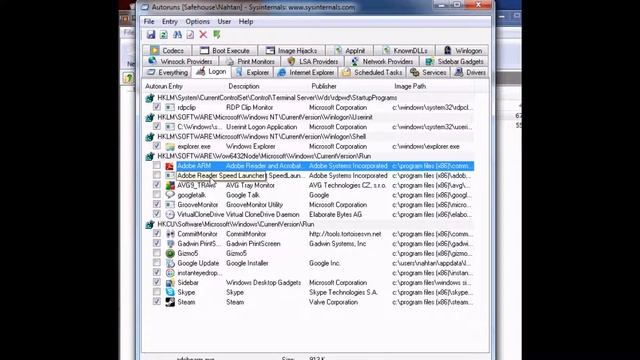Click the Gizmo5 green icon
640x360 pixels.
click(170, 253)
